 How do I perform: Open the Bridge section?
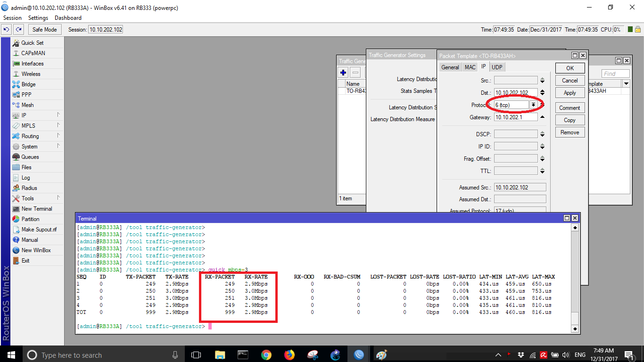click(28, 84)
